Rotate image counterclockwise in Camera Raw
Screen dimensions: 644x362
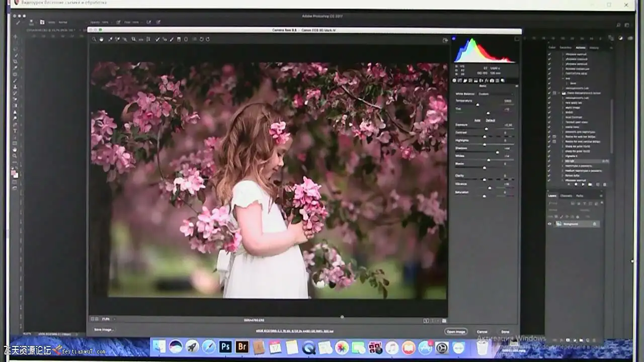(x=201, y=39)
